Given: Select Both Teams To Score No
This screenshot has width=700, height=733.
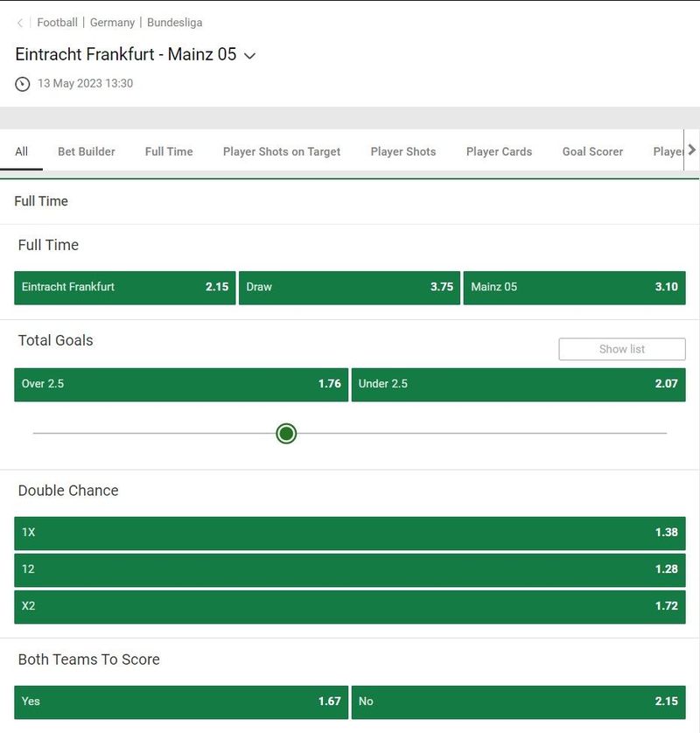Looking at the screenshot, I should [518, 702].
